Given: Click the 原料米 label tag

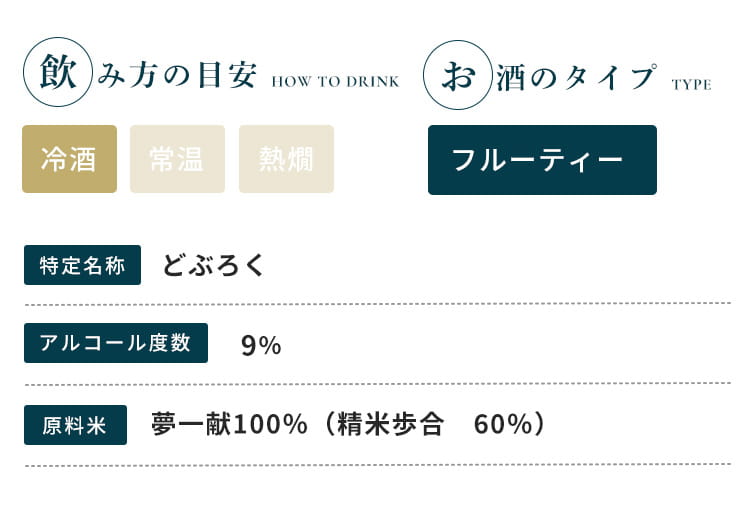Looking at the screenshot, I should (75, 424).
